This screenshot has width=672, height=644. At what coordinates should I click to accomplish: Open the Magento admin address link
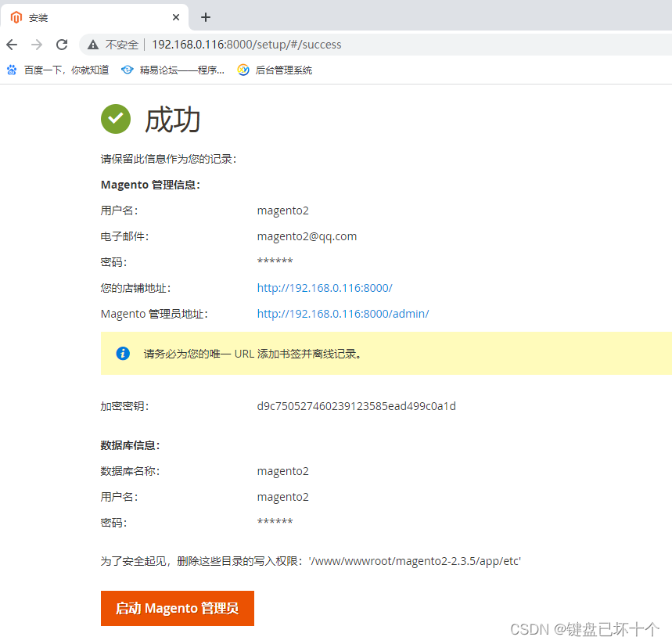(x=343, y=313)
